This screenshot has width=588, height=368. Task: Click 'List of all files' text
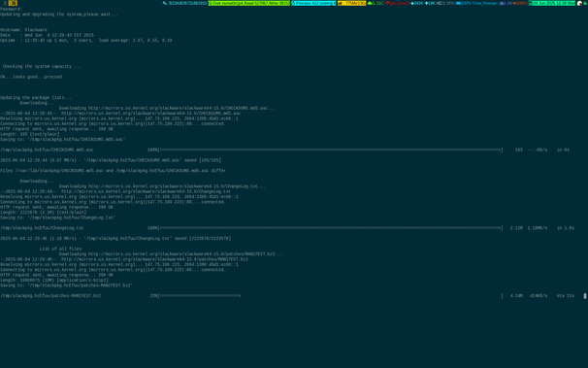tap(60, 249)
